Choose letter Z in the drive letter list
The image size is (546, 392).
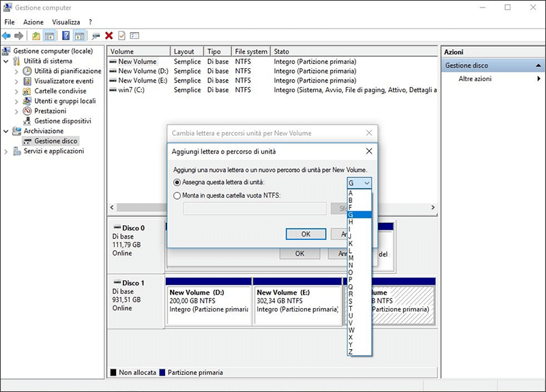coord(351,351)
